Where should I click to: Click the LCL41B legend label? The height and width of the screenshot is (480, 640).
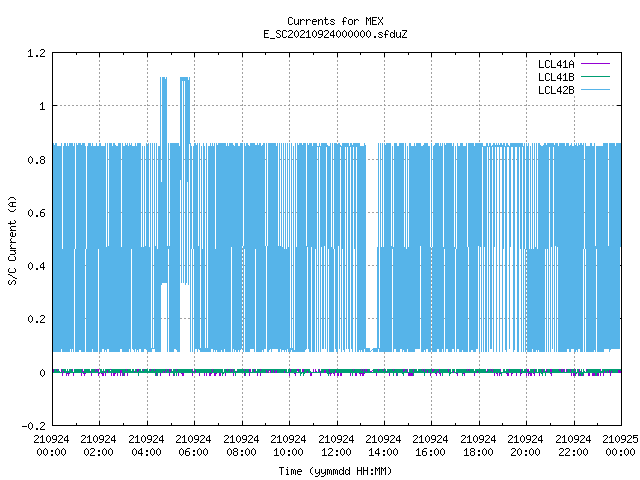point(556,77)
